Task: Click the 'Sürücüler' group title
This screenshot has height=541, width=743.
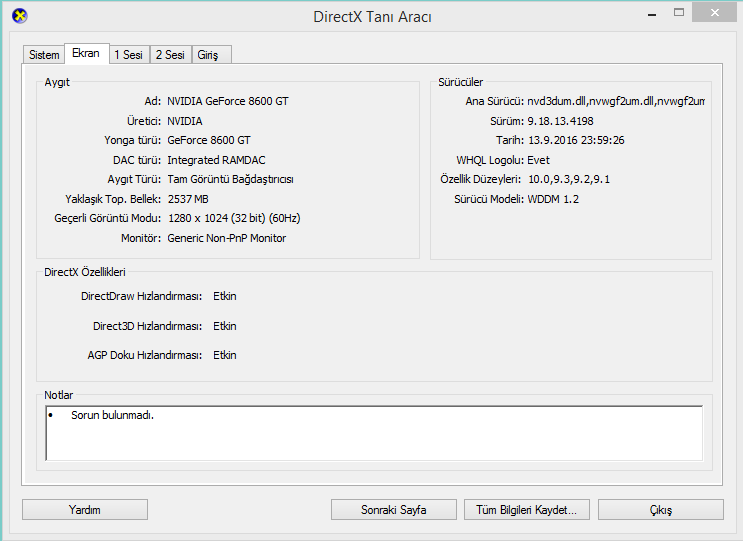Action: click(461, 82)
